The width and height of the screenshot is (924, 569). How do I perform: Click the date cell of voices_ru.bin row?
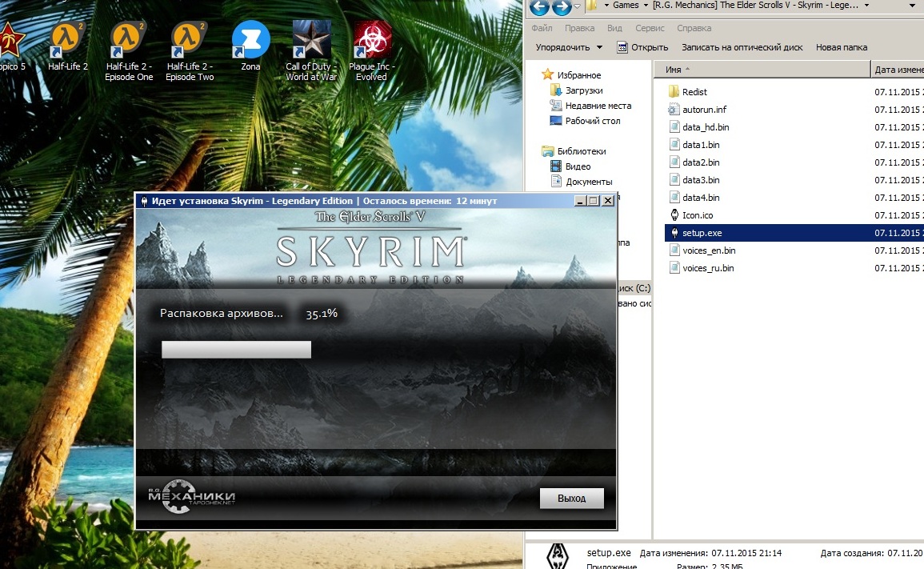pyautogui.click(x=898, y=268)
